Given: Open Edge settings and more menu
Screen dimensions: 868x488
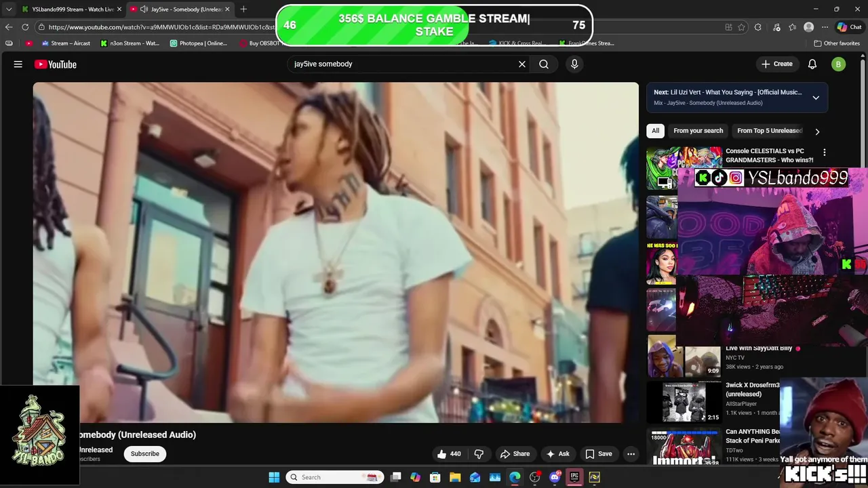Looking at the screenshot, I should coord(825,27).
